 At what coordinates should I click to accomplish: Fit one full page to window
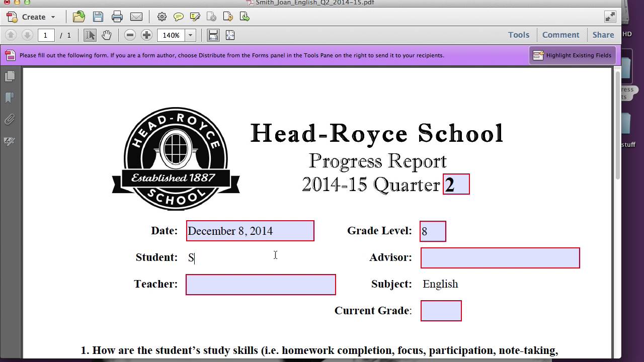coord(230,35)
